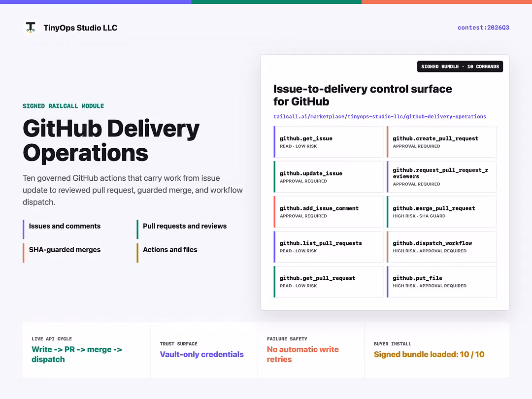Click the contest:2026Q3 link

483,28
